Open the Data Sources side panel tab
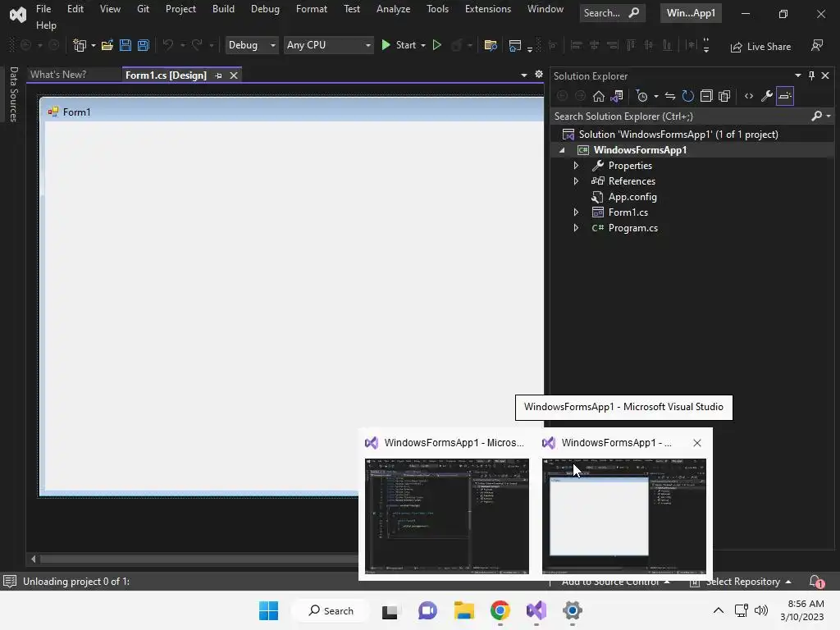This screenshot has height=630, width=840. [x=14, y=94]
